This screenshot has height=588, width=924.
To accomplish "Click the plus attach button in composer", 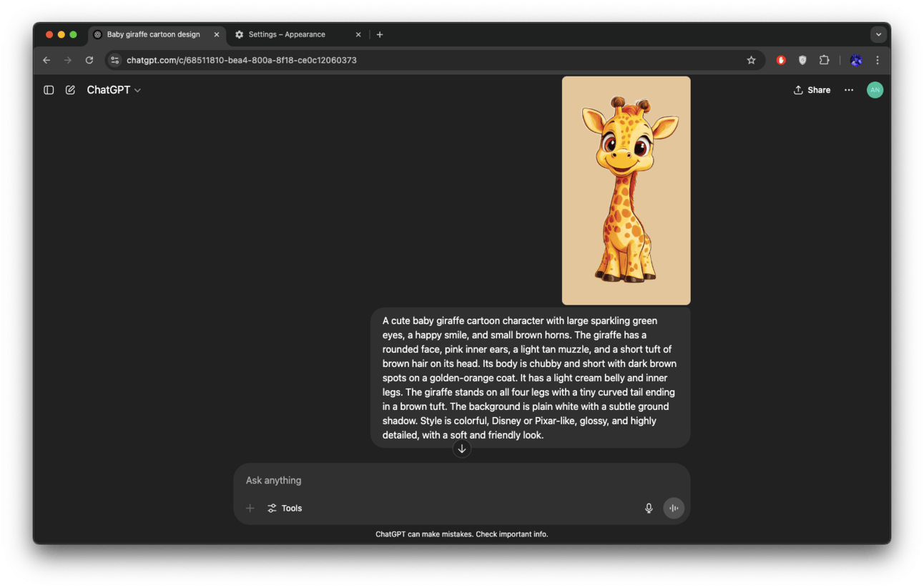I will click(250, 508).
